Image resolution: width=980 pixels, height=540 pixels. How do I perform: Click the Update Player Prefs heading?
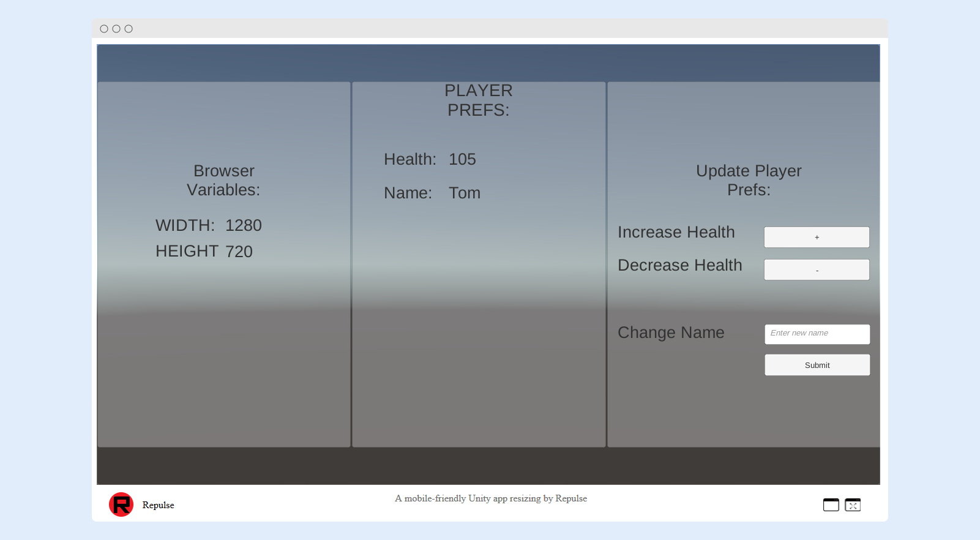click(749, 180)
